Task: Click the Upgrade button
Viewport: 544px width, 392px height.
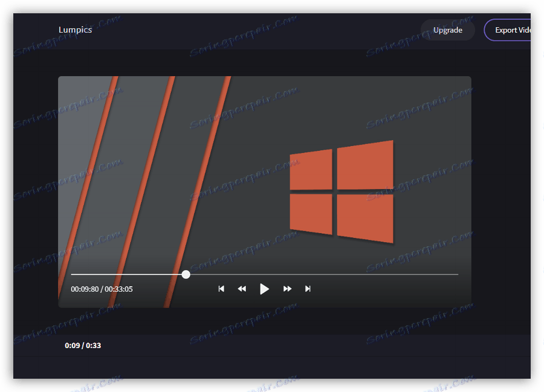Action: pos(447,30)
